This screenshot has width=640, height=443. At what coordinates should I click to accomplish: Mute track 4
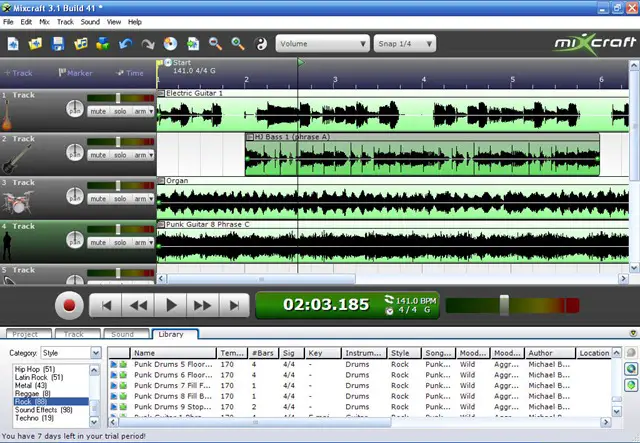coord(98,242)
